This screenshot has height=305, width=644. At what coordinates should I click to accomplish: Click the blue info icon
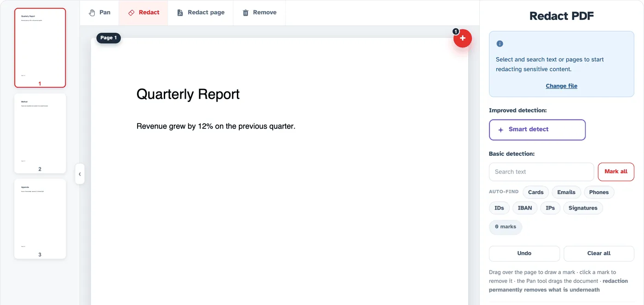click(500, 44)
